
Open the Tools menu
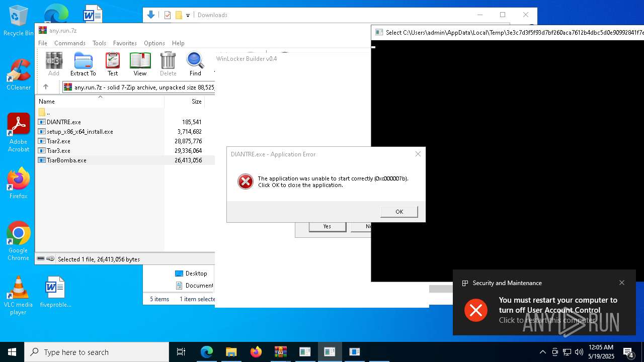point(99,43)
